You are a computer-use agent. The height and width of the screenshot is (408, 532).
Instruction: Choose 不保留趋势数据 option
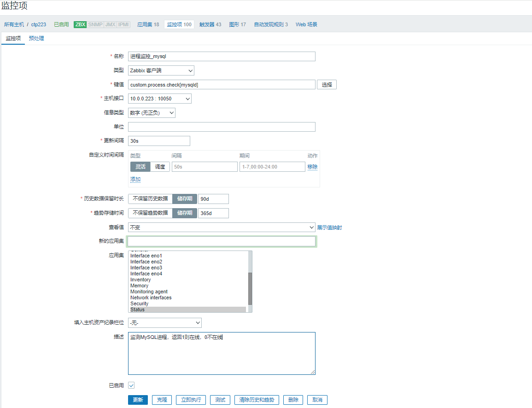click(x=150, y=213)
